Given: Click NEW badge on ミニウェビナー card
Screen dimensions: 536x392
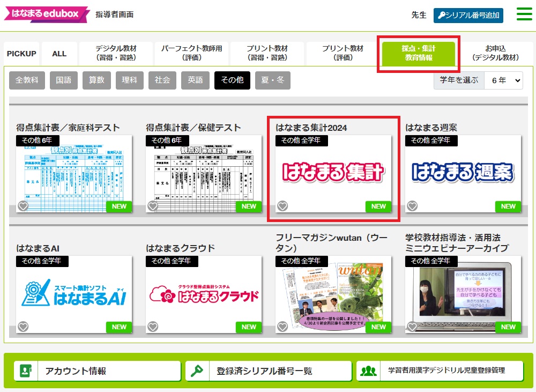Looking at the screenshot, I should click(508, 327).
